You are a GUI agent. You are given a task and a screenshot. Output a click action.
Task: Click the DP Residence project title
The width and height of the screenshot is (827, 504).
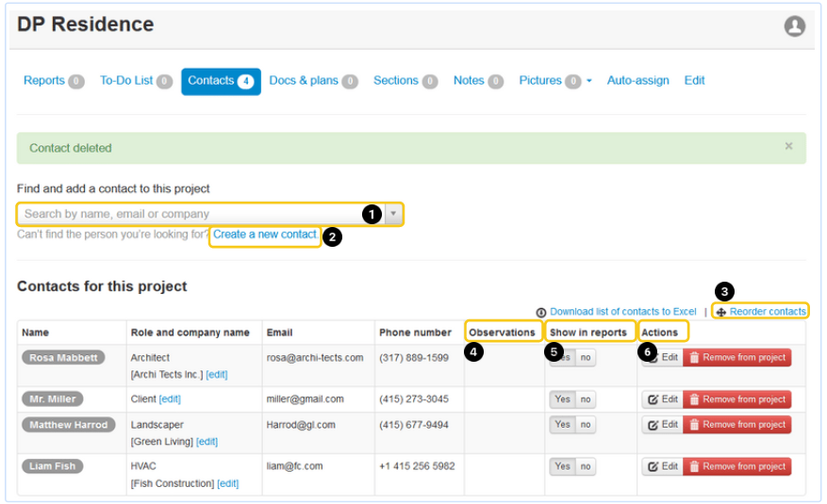pos(86,24)
